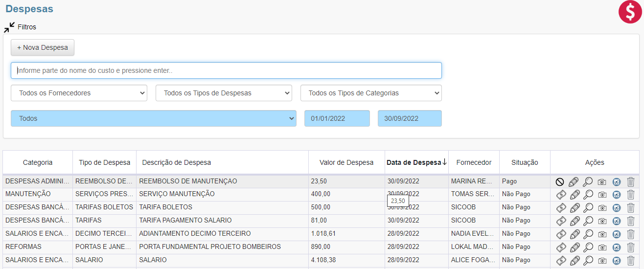Click camera icon in ADIANTAMENTO DECIMO TERCEIRO row
Viewport: 644px width, 269px height.
602,234
